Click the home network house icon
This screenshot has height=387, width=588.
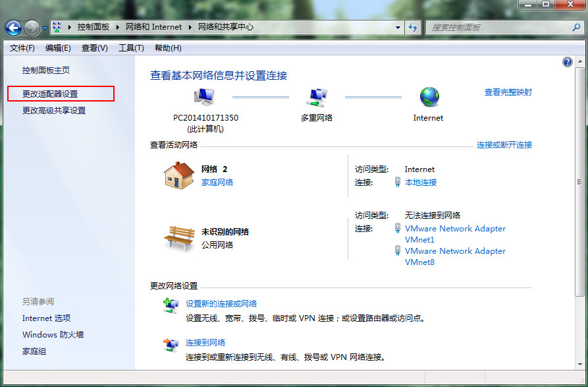[178, 175]
